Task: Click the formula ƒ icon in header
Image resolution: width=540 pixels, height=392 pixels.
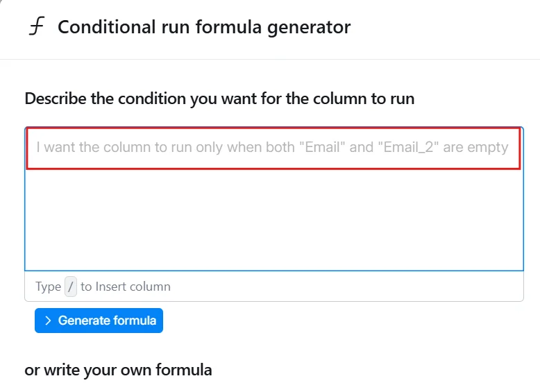Action: [x=35, y=28]
